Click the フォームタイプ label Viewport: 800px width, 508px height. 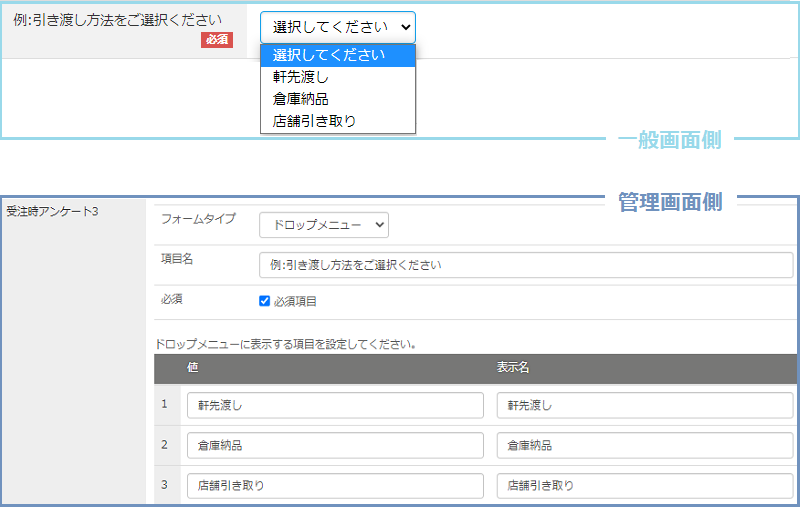coord(198,219)
